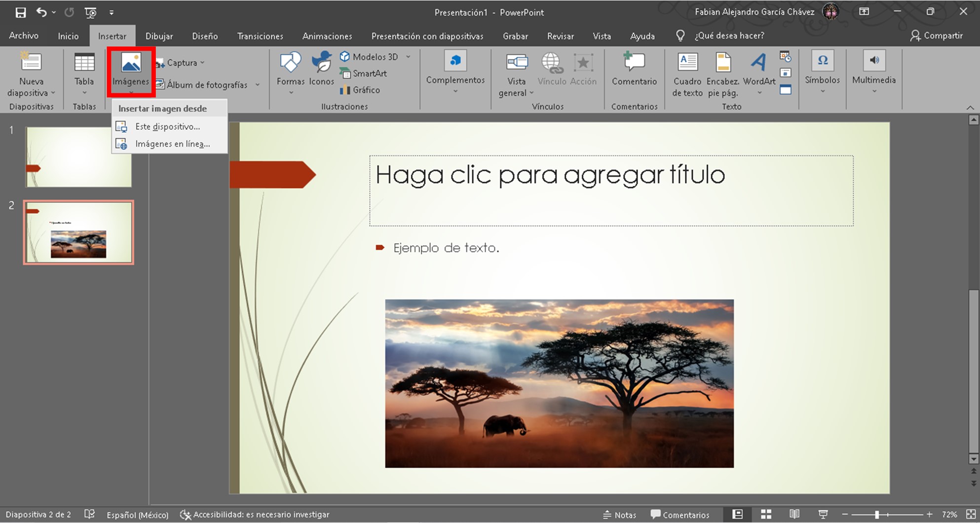Click the Save icon in quick access toolbar

pos(20,12)
